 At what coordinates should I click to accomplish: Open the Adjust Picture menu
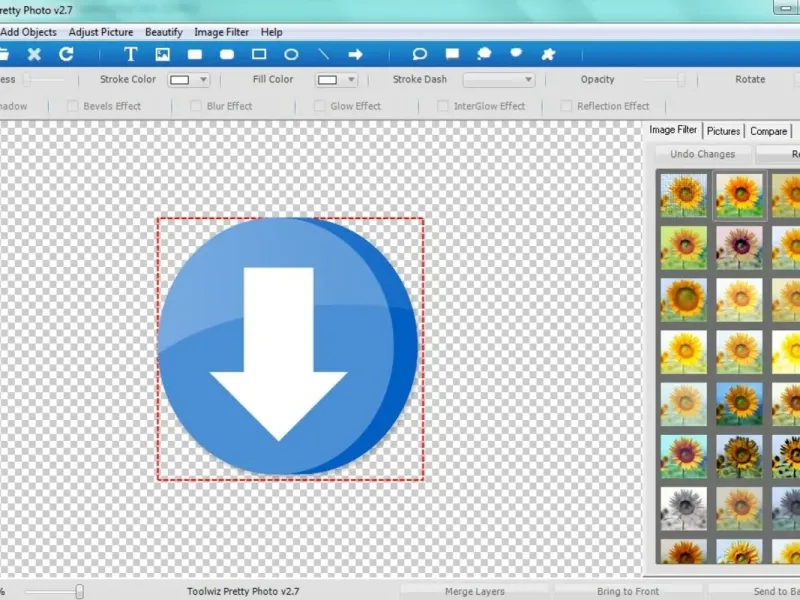point(101,32)
